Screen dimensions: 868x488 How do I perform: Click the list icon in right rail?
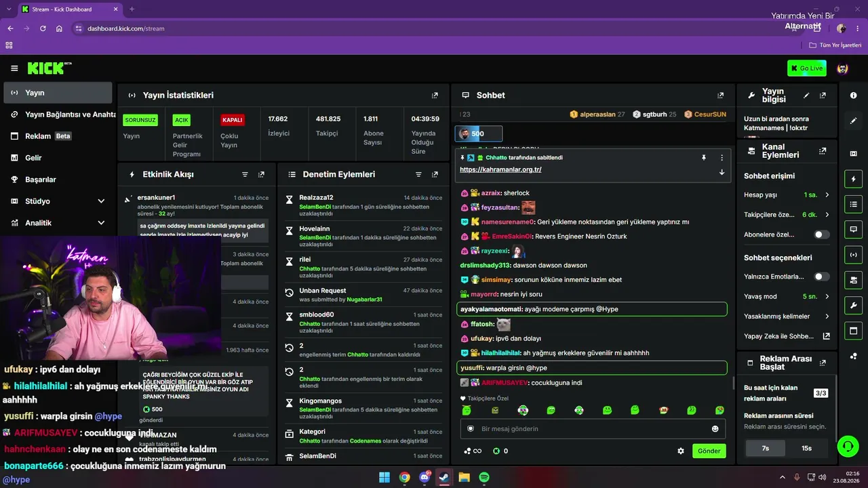click(x=853, y=204)
